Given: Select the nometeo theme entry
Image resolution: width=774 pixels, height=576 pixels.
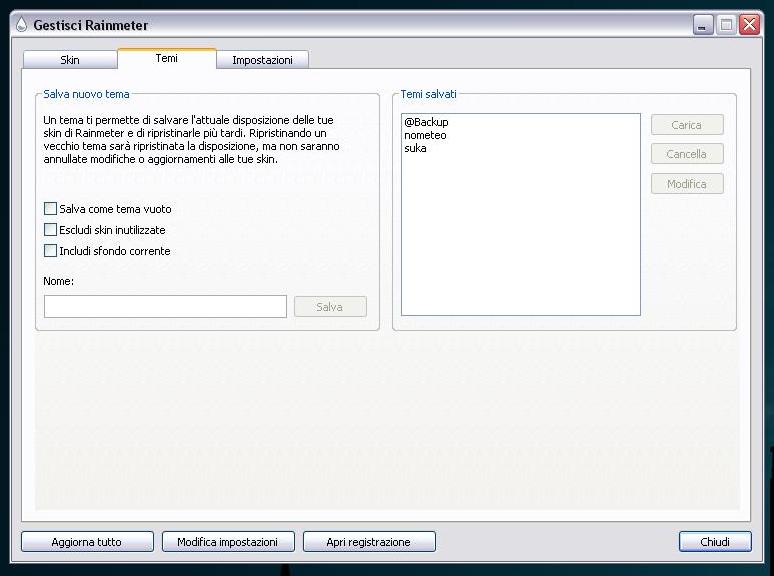Looking at the screenshot, I should tap(425, 135).
